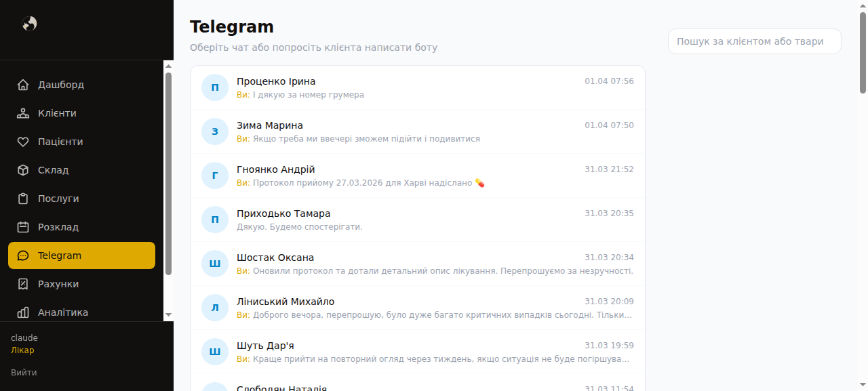Click message 'Дякую. Будемо спостерігати.'
This screenshot has width=868, height=391.
click(x=300, y=227)
